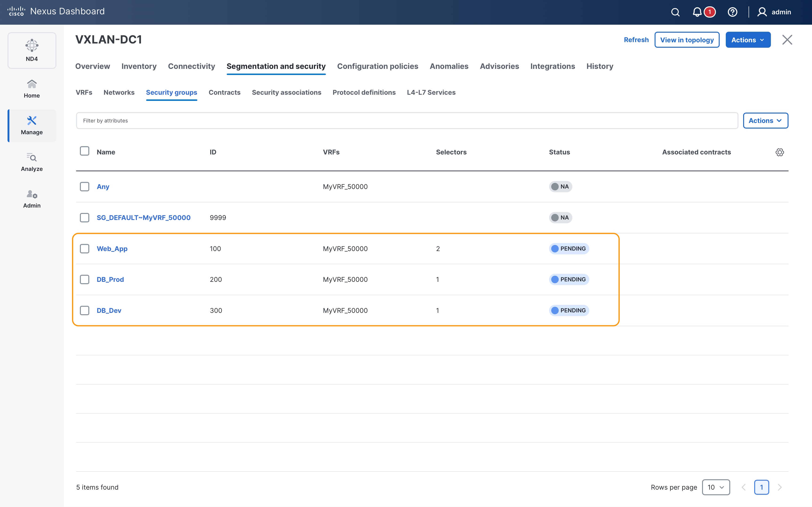Go to the next table page
The height and width of the screenshot is (507, 812).
point(780,487)
